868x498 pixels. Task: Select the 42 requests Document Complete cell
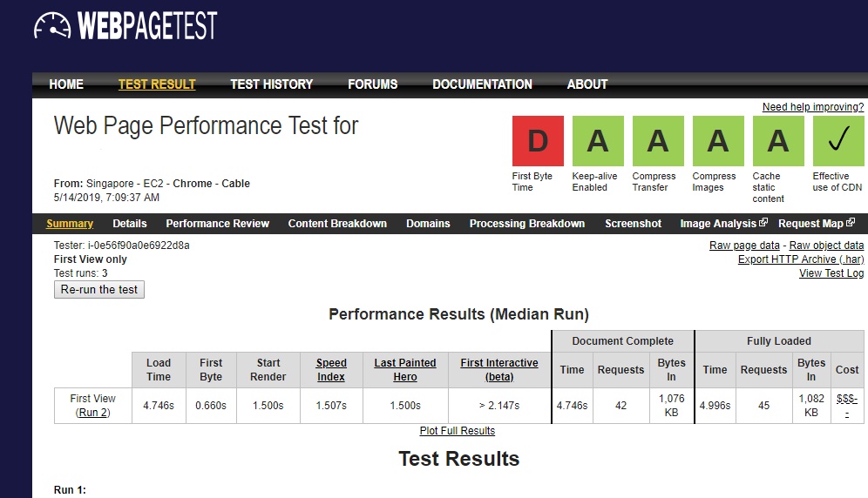(x=621, y=406)
